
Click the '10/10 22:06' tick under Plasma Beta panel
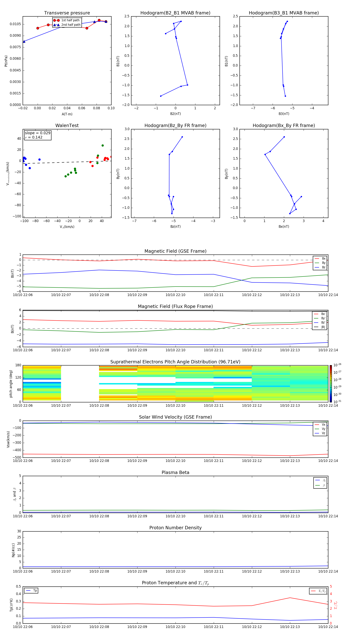click(x=23, y=516)
